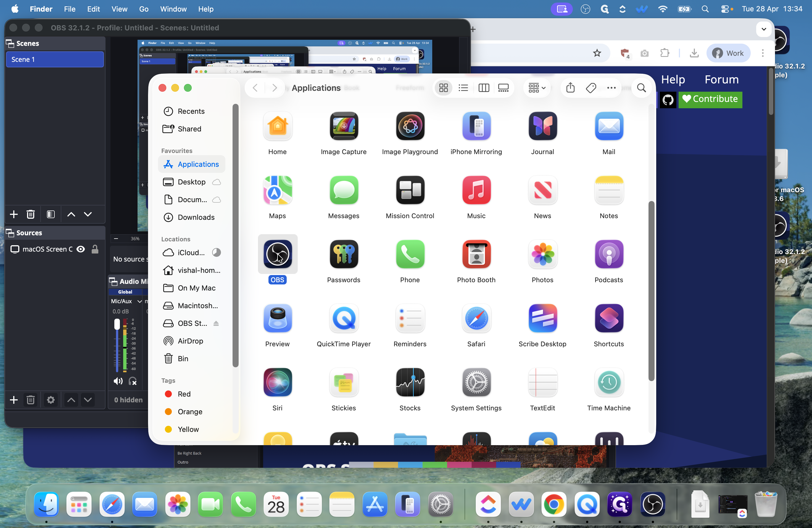Open the Time Machine app icon
This screenshot has width=812, height=528.
pos(609,382)
